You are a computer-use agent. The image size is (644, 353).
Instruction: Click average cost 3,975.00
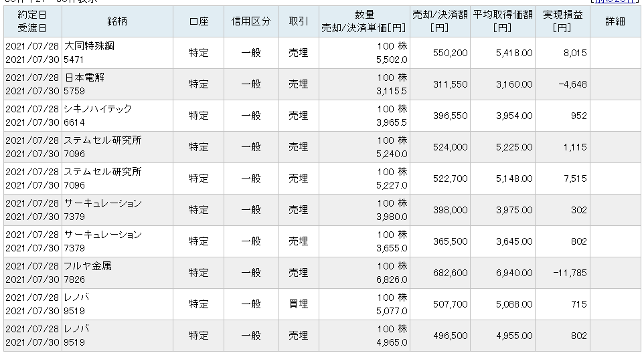(514, 210)
